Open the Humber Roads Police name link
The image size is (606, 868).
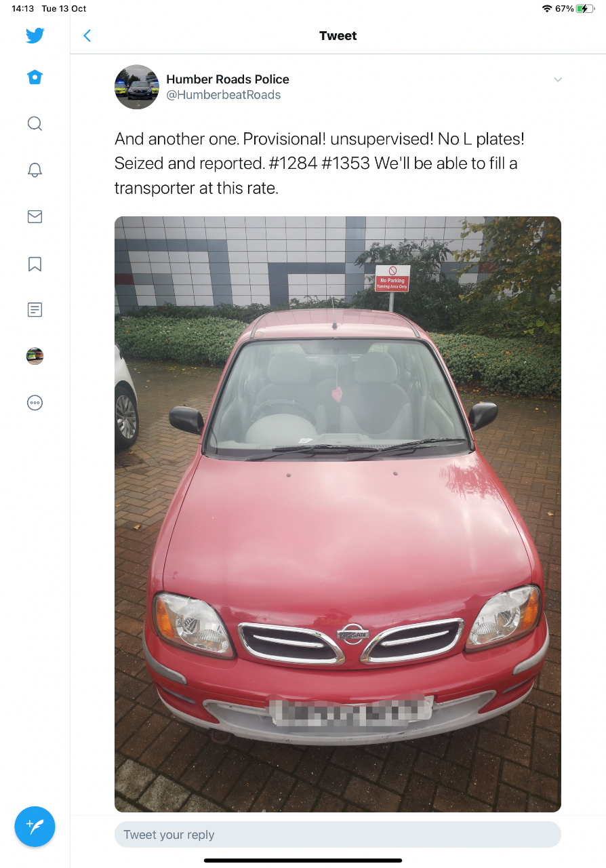tap(228, 79)
